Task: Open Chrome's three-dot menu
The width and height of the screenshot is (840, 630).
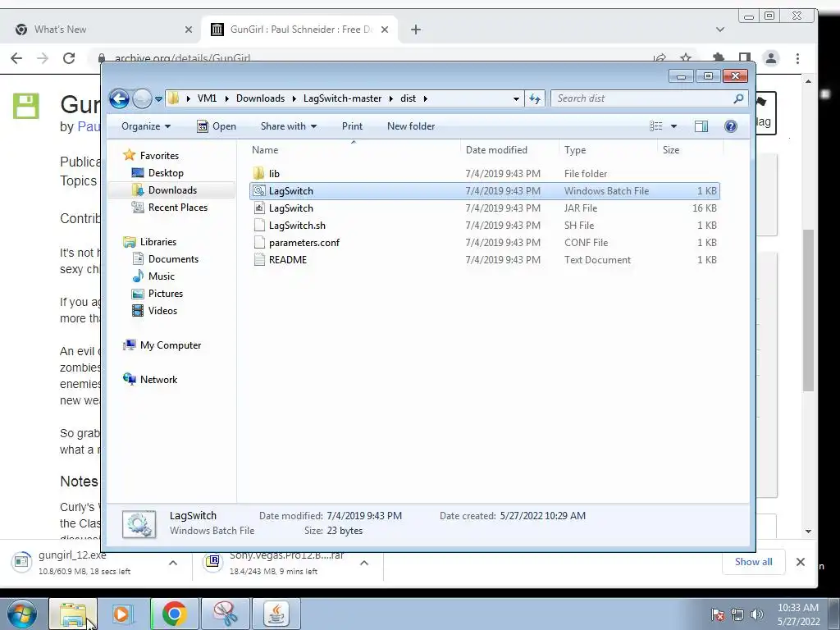Action: (x=797, y=58)
